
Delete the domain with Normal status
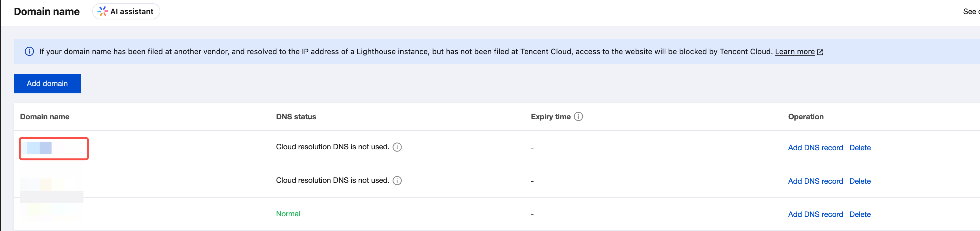pos(860,214)
